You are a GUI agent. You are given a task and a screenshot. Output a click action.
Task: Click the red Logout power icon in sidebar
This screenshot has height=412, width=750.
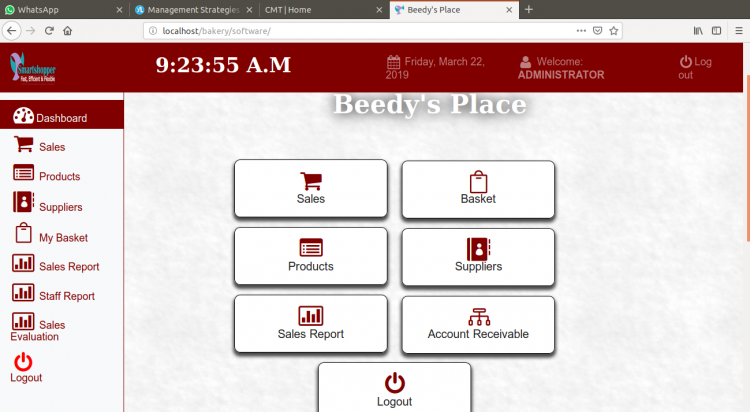[x=23, y=362]
